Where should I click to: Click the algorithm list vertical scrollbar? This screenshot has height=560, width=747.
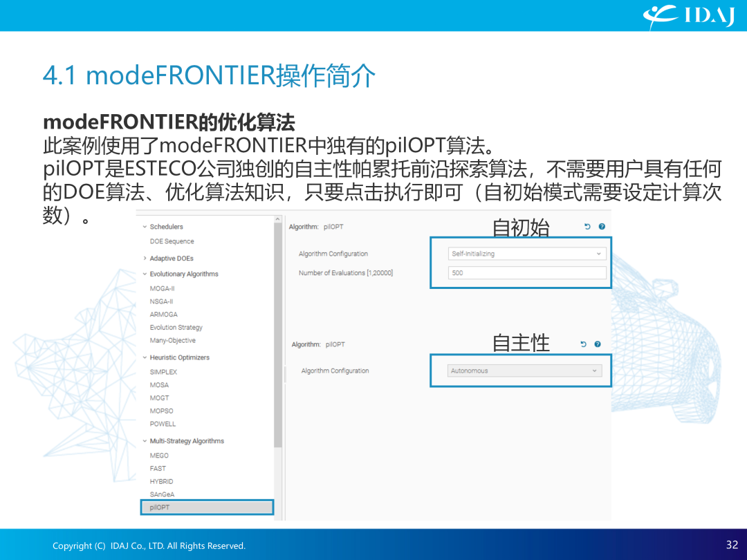tap(278, 335)
